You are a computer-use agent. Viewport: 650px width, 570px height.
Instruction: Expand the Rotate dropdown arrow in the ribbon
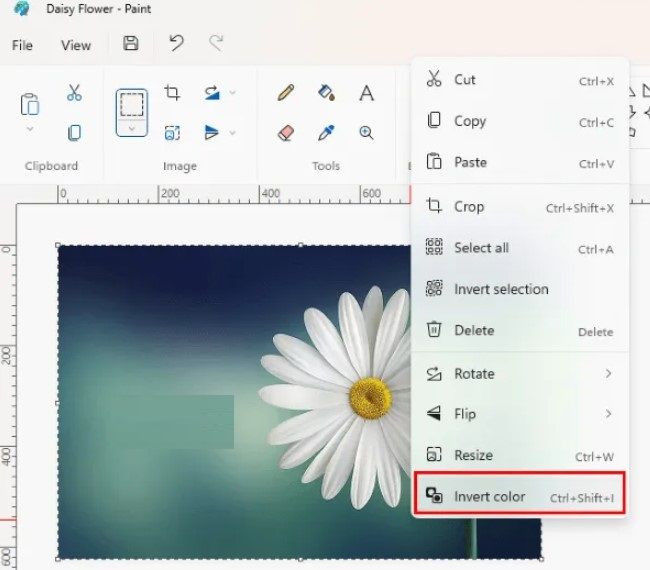233,93
